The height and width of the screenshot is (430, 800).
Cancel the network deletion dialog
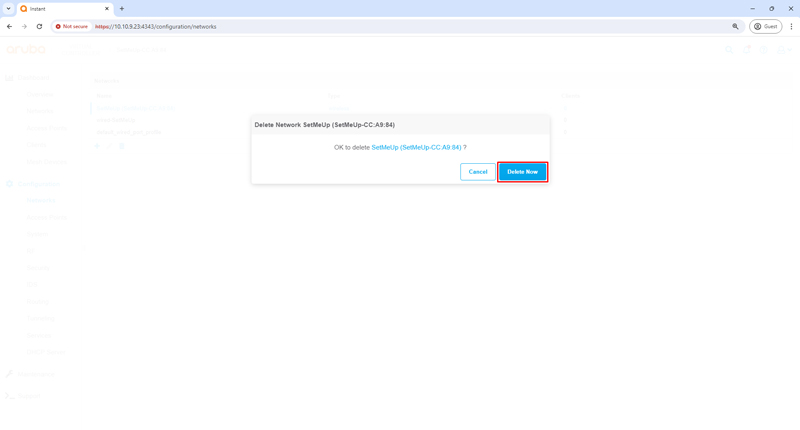(x=477, y=172)
